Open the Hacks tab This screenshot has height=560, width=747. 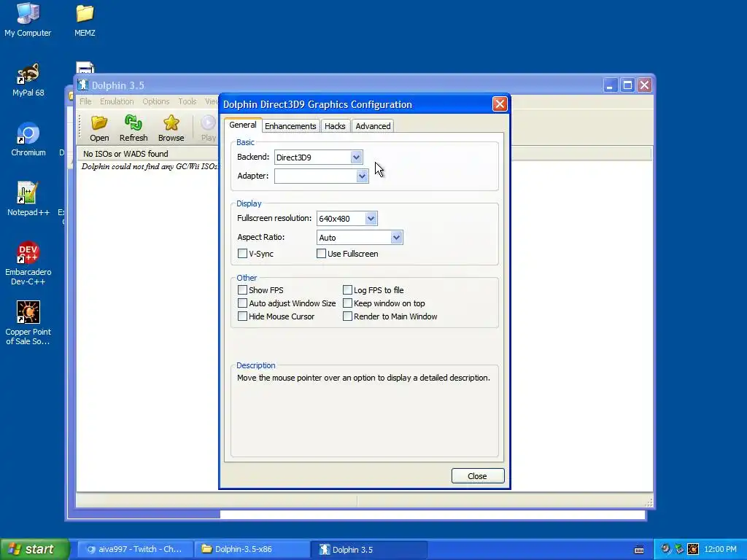click(335, 125)
